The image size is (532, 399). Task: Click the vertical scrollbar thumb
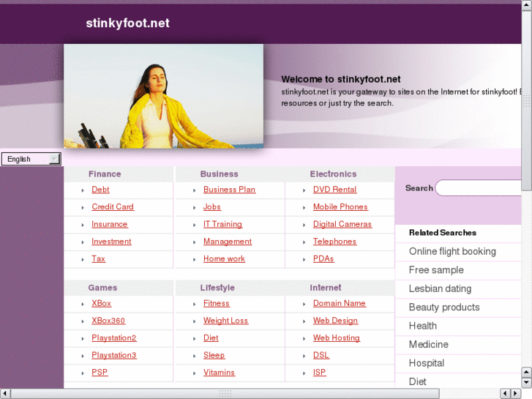coord(527,101)
